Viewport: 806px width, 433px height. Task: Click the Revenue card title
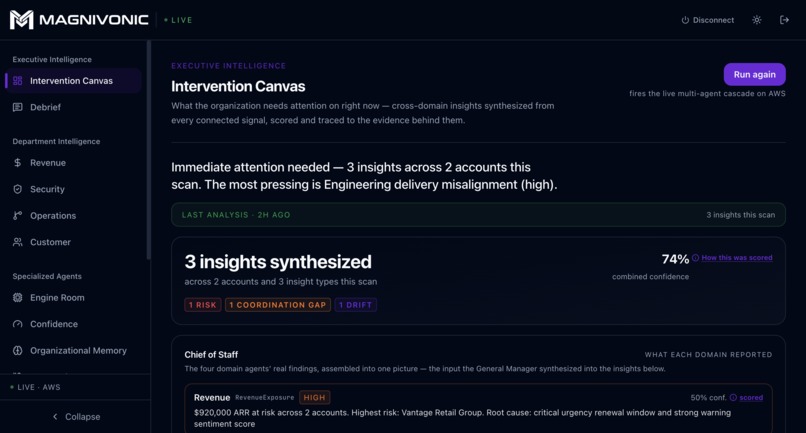click(212, 398)
